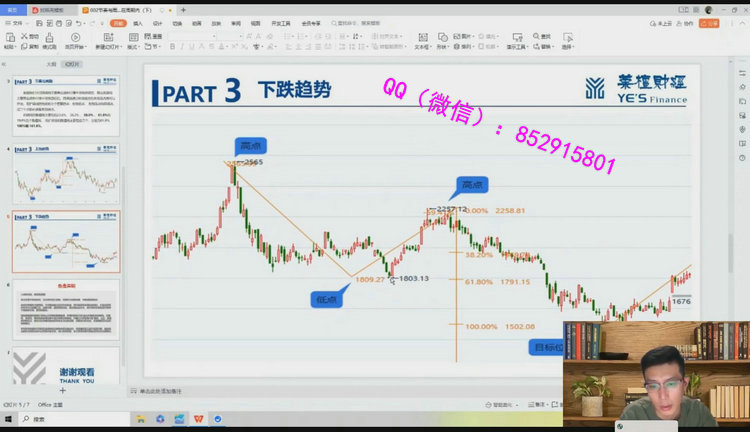Start slideshow from current slide
Viewport: 750px width, 432px height.
pyautogui.click(x=74, y=38)
